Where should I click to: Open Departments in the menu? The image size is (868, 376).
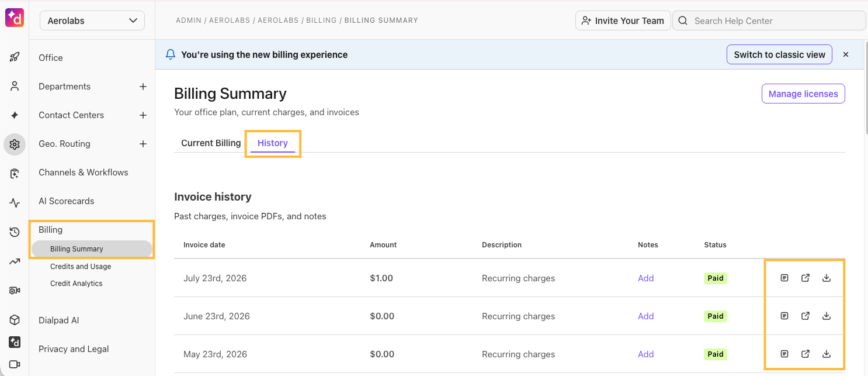click(x=64, y=86)
